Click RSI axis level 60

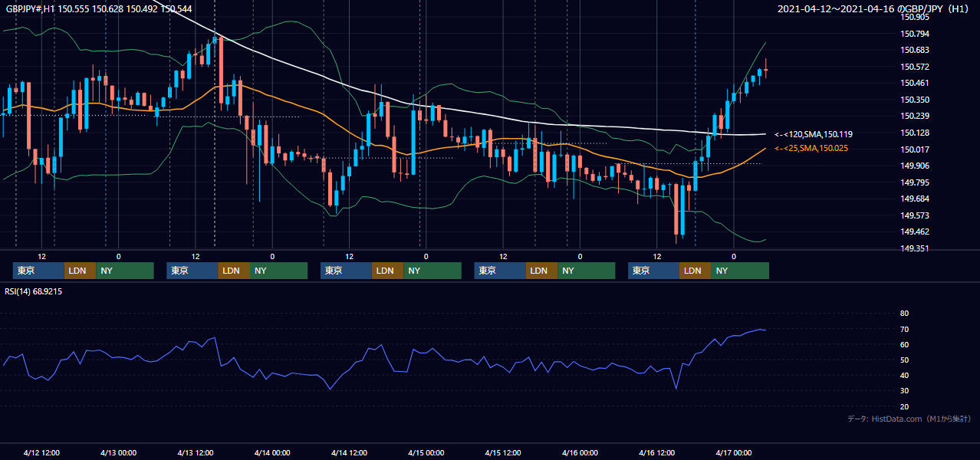coord(904,344)
